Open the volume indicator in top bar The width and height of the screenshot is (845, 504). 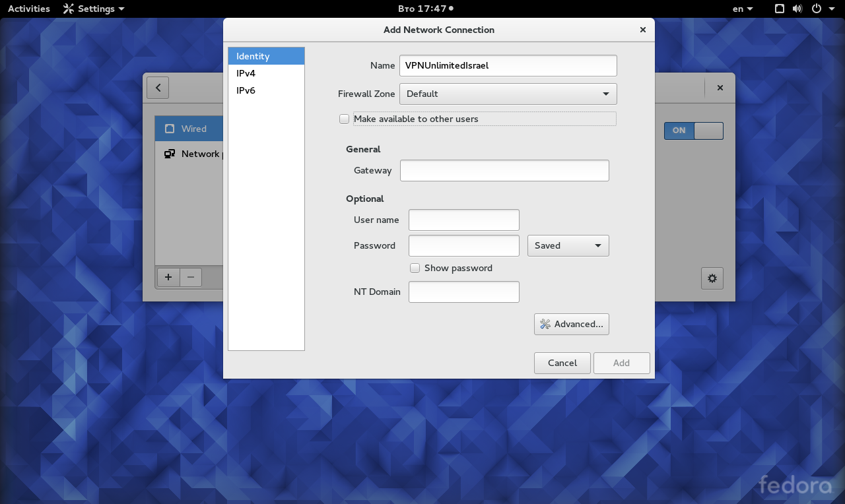tap(797, 9)
